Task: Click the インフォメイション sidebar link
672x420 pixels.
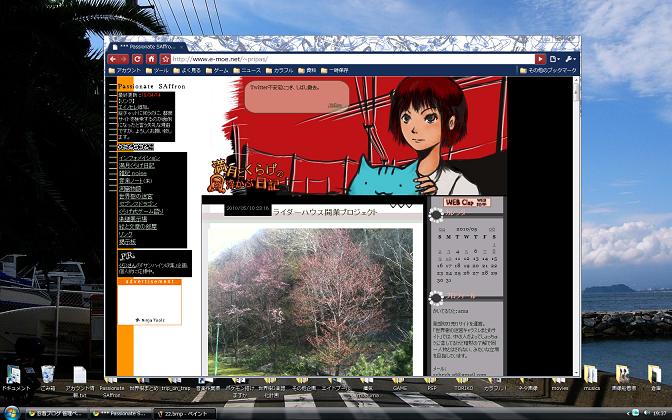Action: (139, 158)
